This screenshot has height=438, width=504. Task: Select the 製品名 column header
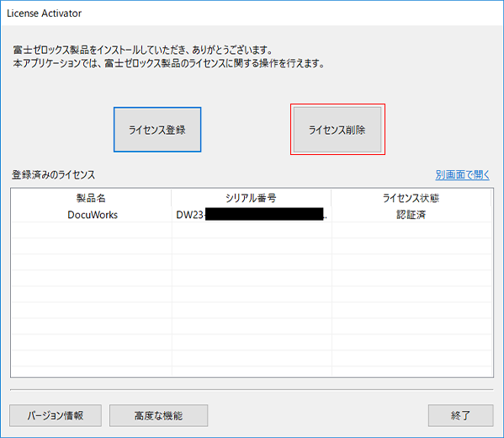(x=91, y=198)
